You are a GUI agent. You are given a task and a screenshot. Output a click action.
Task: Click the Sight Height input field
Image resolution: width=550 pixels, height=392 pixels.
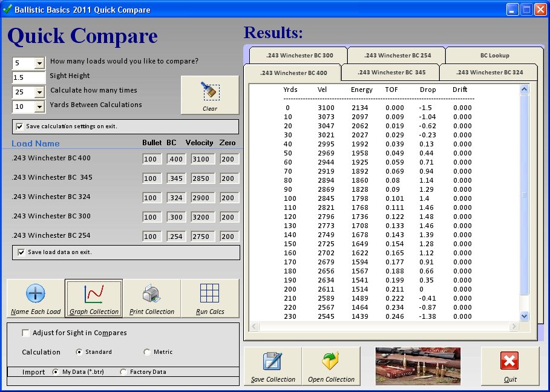[29, 77]
